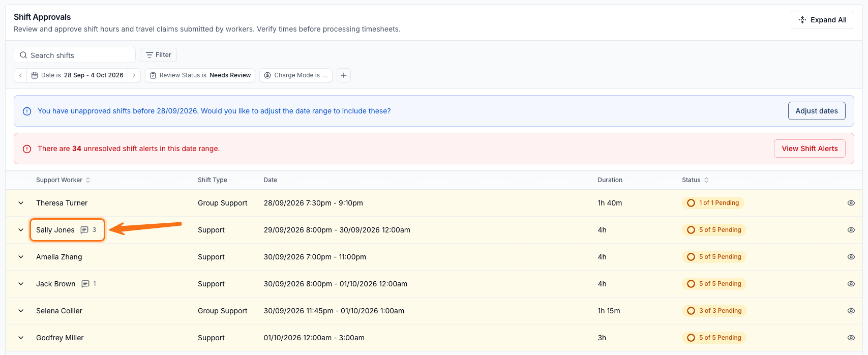Sort by the Status column arrows

click(706, 180)
